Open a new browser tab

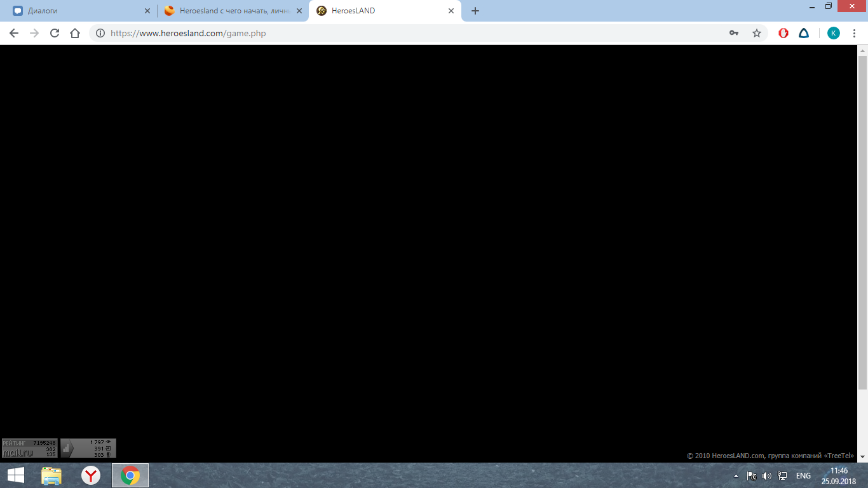[x=475, y=11]
